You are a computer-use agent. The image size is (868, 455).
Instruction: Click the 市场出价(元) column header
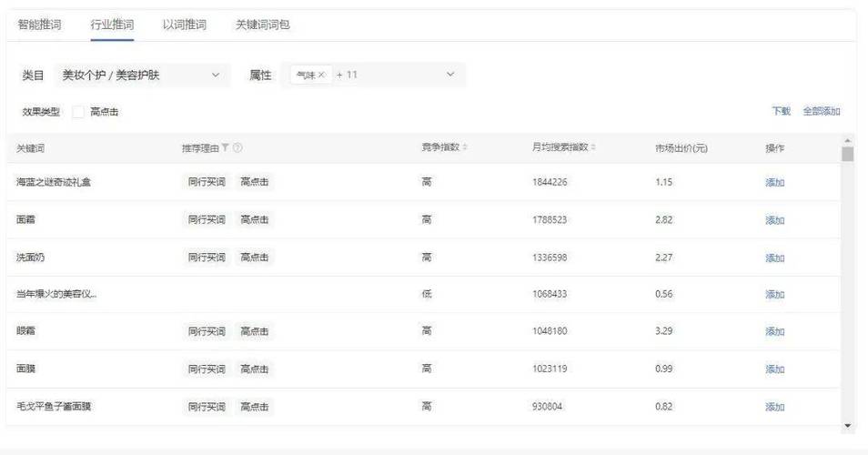click(681, 147)
